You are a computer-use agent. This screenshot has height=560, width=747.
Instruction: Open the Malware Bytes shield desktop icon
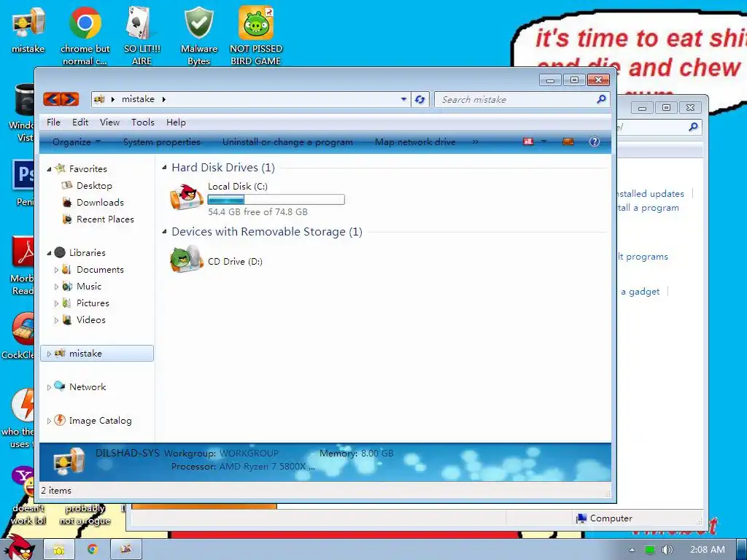coord(198,36)
